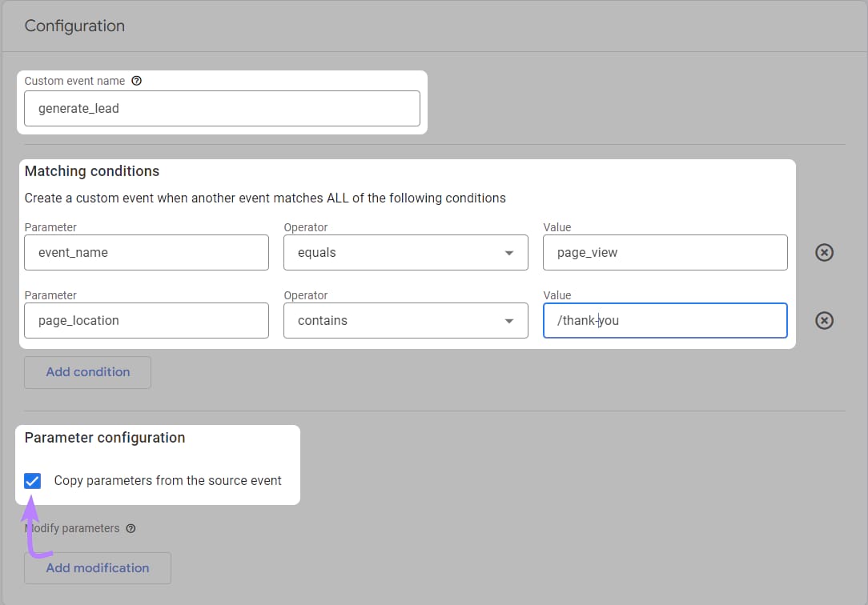Viewport: 868px width, 605px height.
Task: Click the Parameter configuration heading
Action: click(x=104, y=438)
